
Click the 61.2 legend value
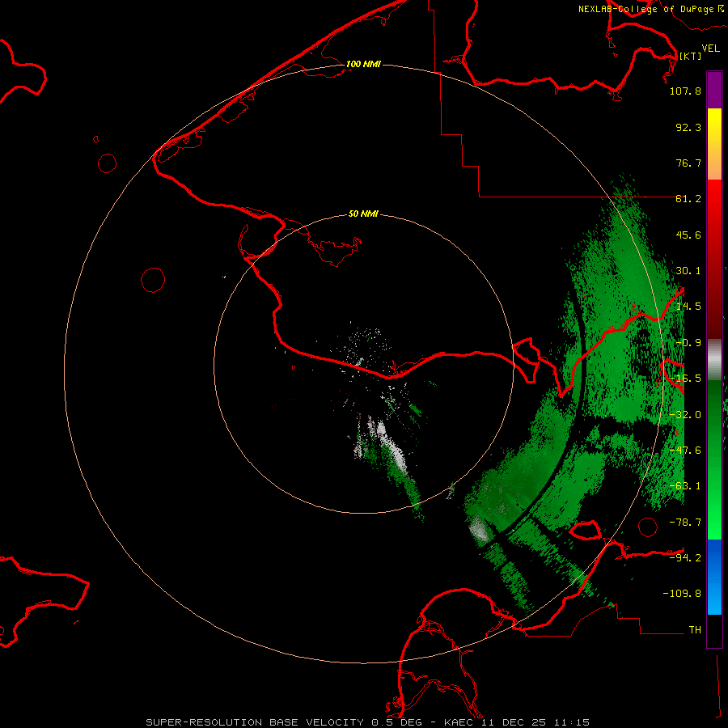click(688, 199)
